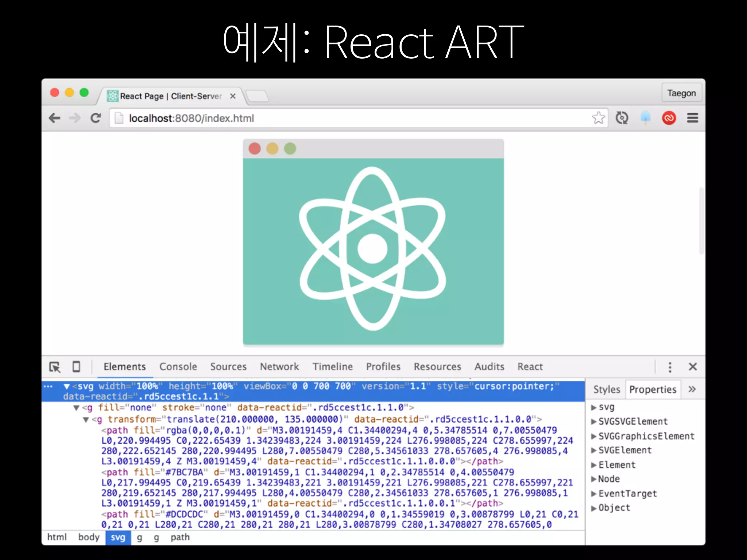The image size is (747, 560).
Task: Toggle device mode phone icon
Action: tap(76, 367)
